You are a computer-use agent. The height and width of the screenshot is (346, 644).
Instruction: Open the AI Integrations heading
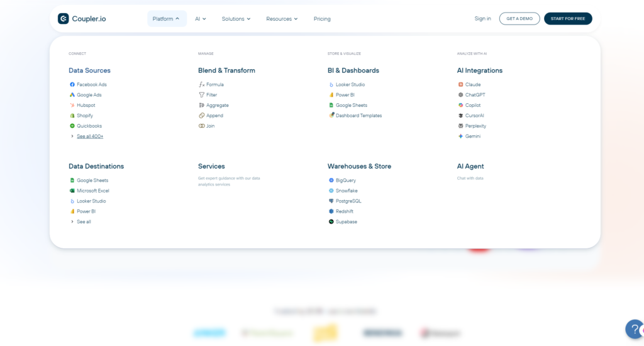480,70
